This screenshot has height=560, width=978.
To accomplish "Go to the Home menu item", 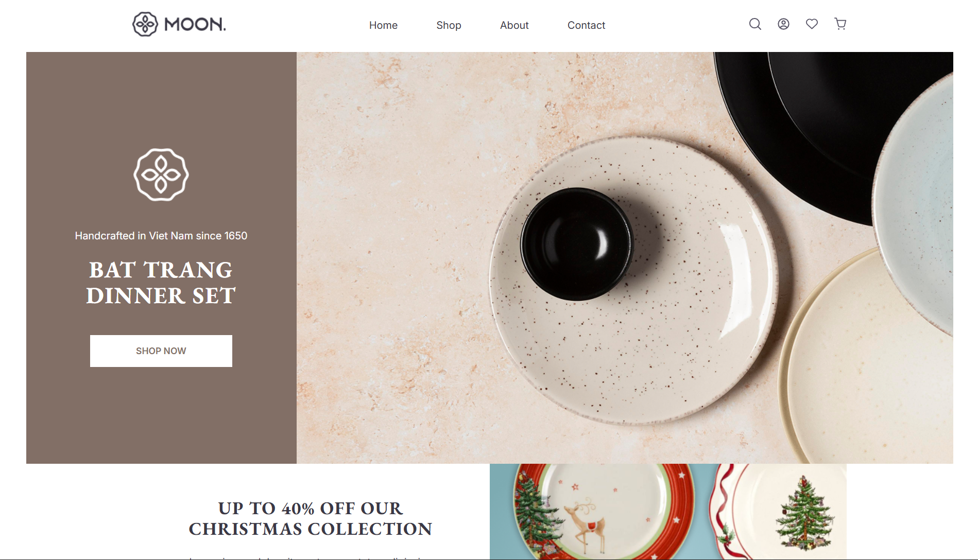I will [x=383, y=25].
